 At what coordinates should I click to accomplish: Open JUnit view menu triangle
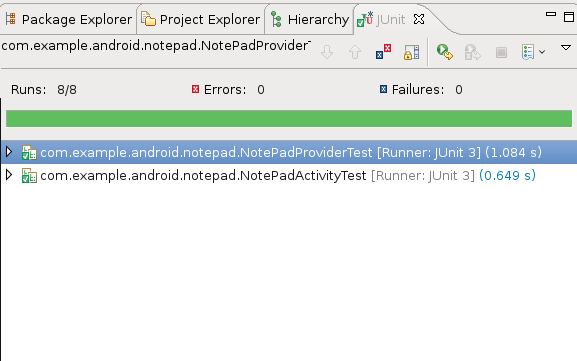566,47
